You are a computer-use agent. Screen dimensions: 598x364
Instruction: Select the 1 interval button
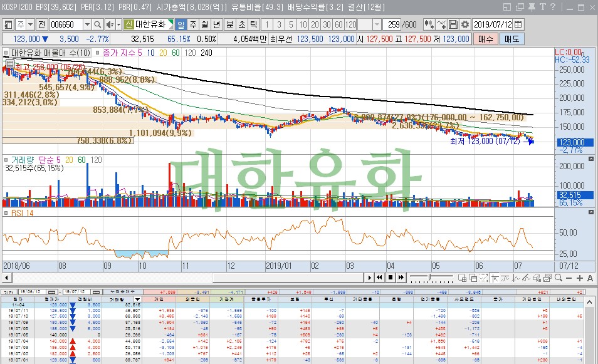[x=267, y=25]
